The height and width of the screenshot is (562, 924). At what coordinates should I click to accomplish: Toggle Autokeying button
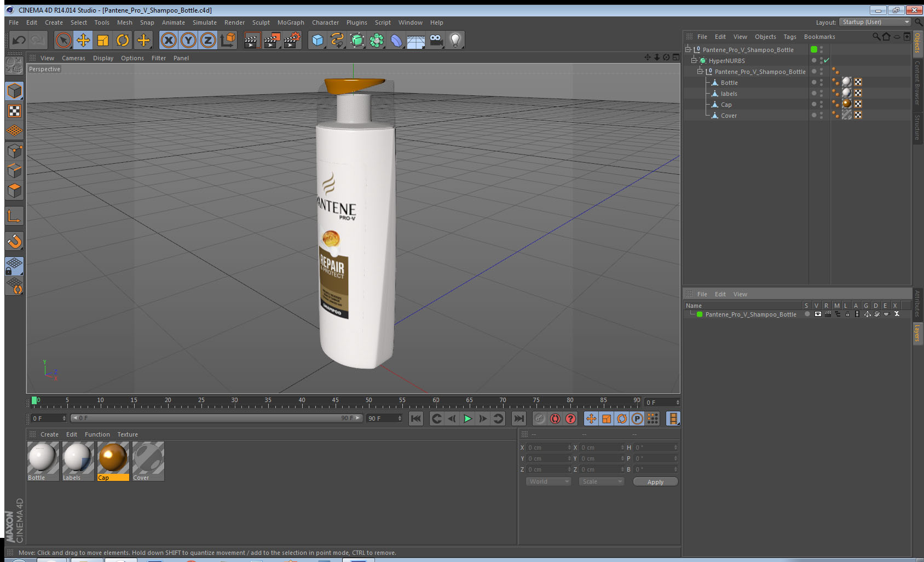point(555,419)
